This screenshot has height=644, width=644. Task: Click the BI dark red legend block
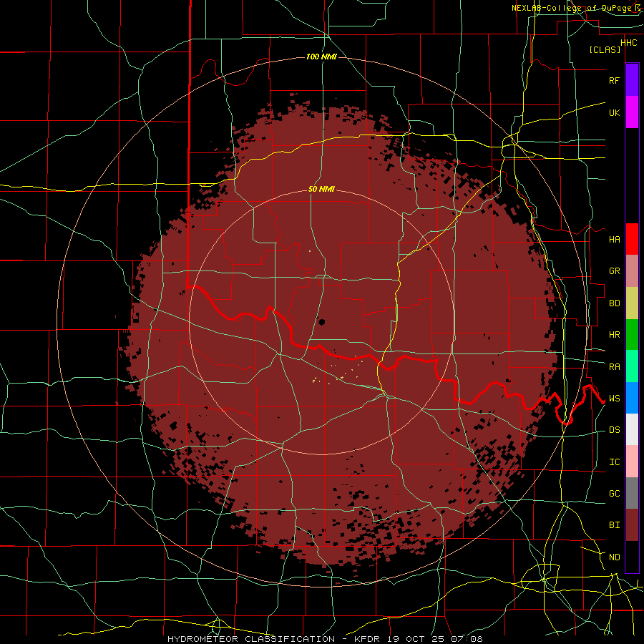[x=632, y=525]
